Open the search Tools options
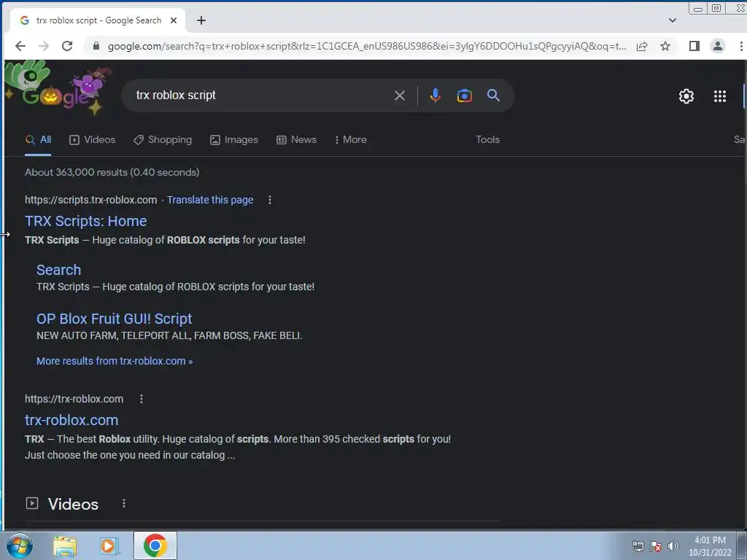 click(x=487, y=139)
